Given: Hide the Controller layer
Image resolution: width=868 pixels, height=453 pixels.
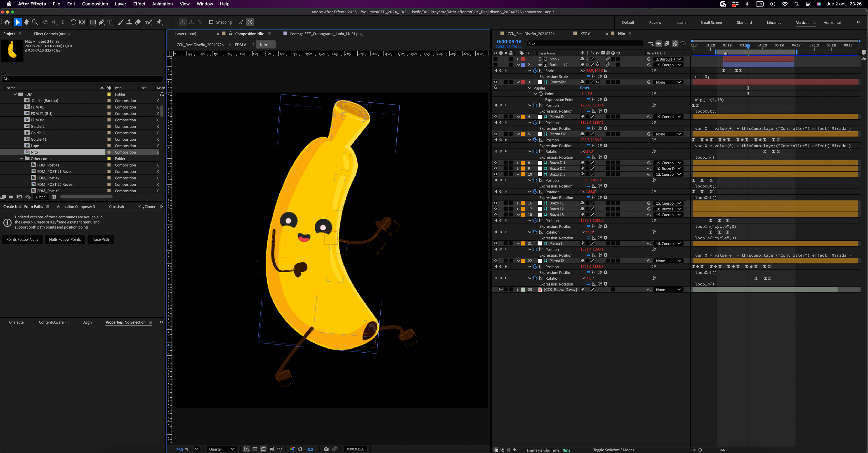Looking at the screenshot, I should (495, 82).
